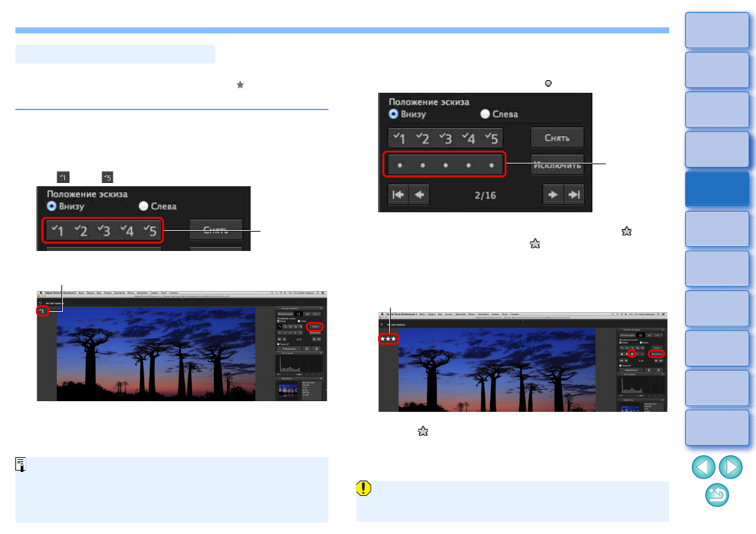Collapse quick check panel header in three-star screenshot
756x534 pixels.
pos(663,330)
